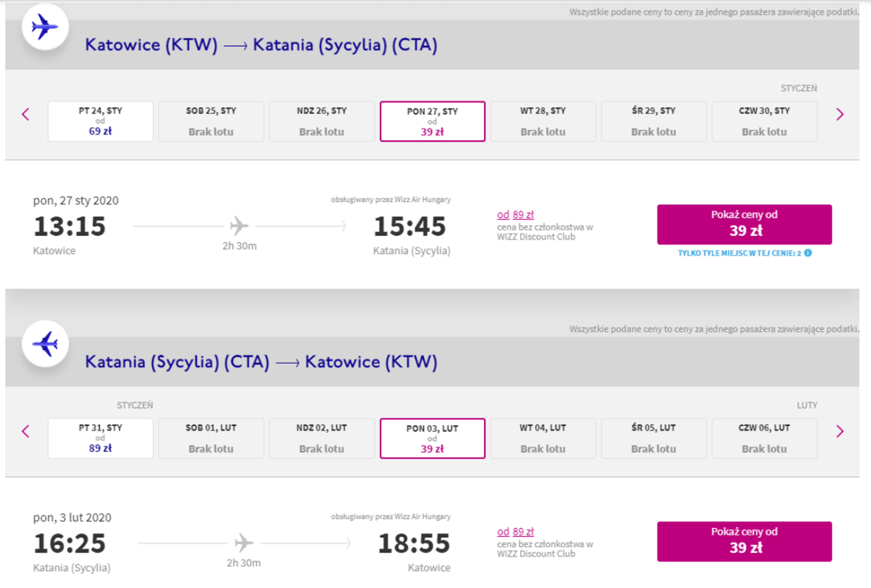The image size is (871, 588).
Task: Click the outbound flight departing airplane icon
Action: (45, 27)
